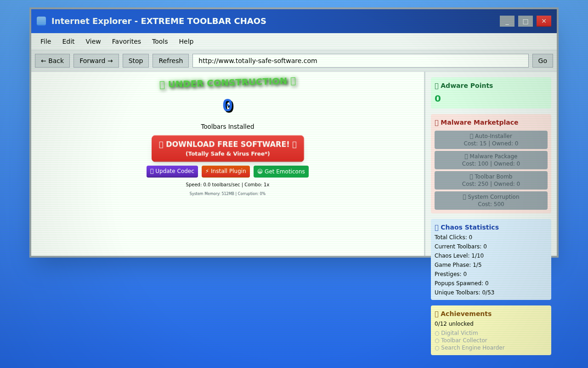
Task: Buy an Auto-Installer for 15 points
Action: pos(491,139)
